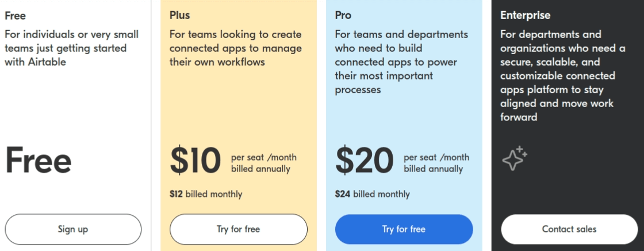Image resolution: width=644 pixels, height=251 pixels.
Task: Click the Sign up button
Action: pyautogui.click(x=73, y=229)
